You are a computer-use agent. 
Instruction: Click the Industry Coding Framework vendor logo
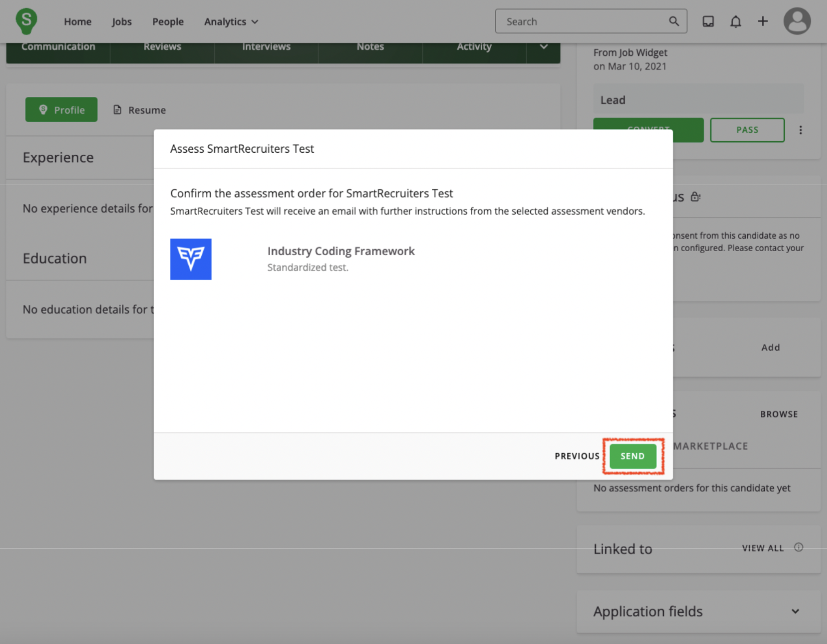coord(191,259)
